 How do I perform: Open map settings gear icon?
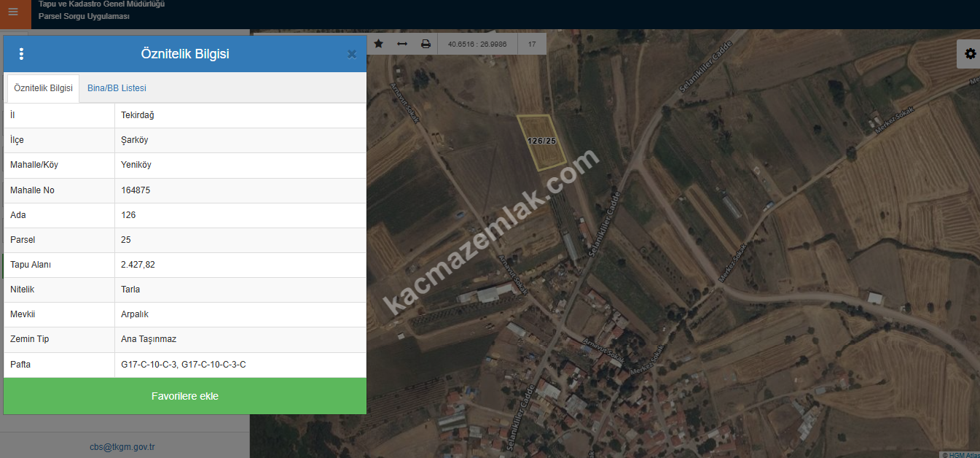pyautogui.click(x=970, y=54)
